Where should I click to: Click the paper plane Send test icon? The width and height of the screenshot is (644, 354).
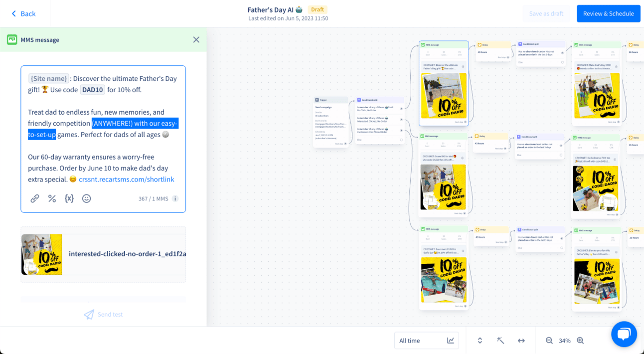(89, 315)
